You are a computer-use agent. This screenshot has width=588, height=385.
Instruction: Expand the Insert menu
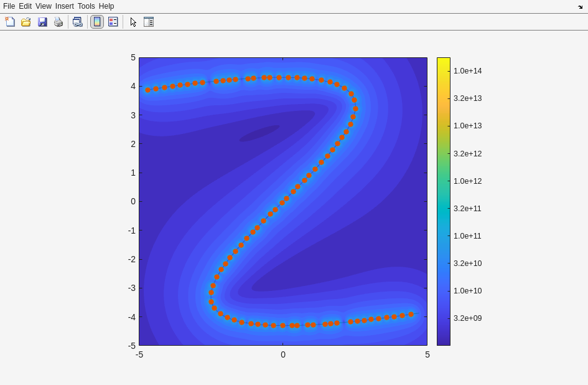coord(64,6)
